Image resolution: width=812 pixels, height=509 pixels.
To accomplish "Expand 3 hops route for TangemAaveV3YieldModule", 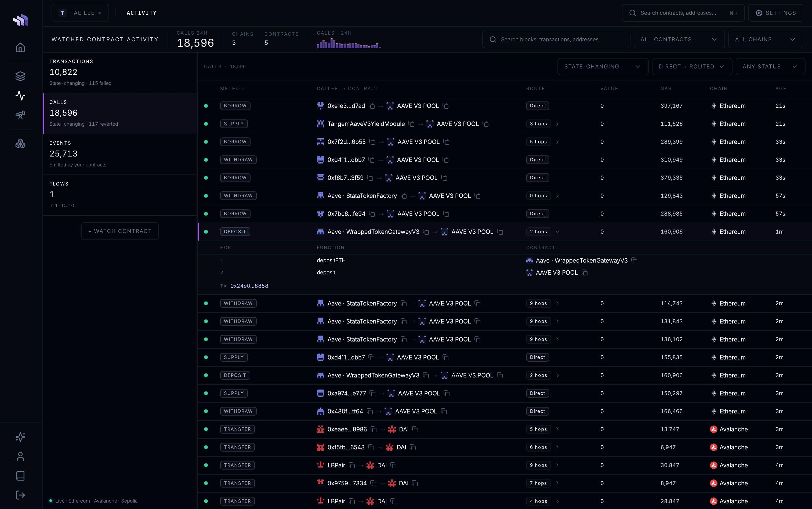I will pyautogui.click(x=557, y=124).
